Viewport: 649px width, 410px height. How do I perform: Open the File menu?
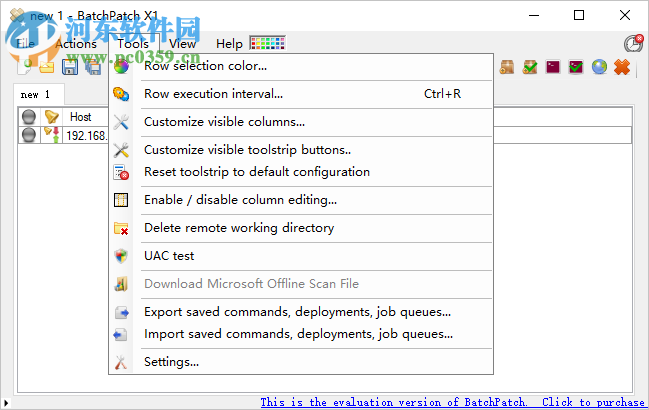tap(25, 43)
